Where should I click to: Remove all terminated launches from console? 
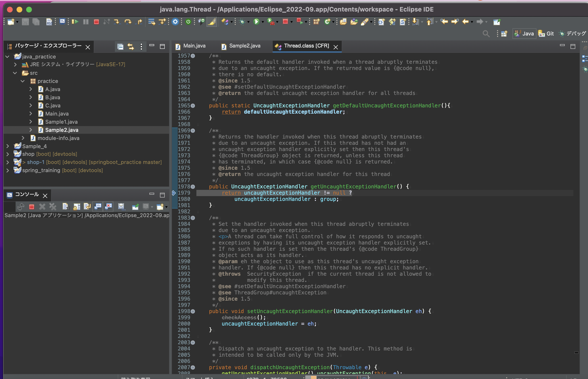tap(53, 206)
